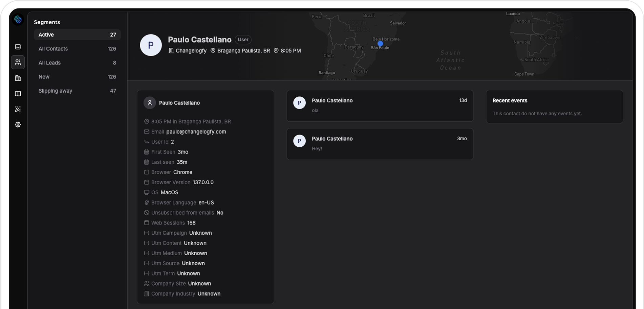Select the Contacts people icon

click(18, 62)
